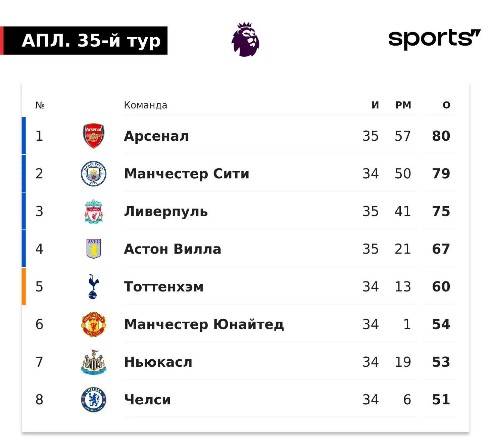
Task: Click the О points column header
Action: click(x=446, y=105)
